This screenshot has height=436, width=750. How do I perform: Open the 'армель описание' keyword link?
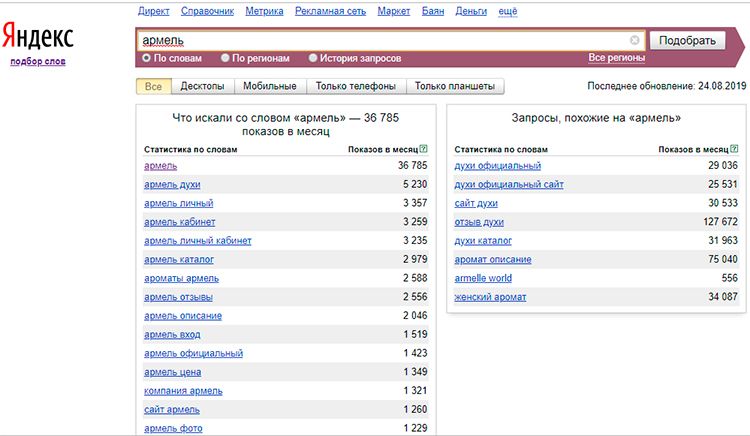(183, 316)
